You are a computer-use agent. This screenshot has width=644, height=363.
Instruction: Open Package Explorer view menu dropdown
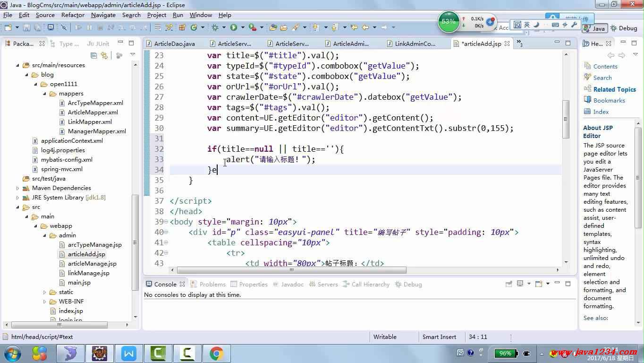[x=133, y=55]
